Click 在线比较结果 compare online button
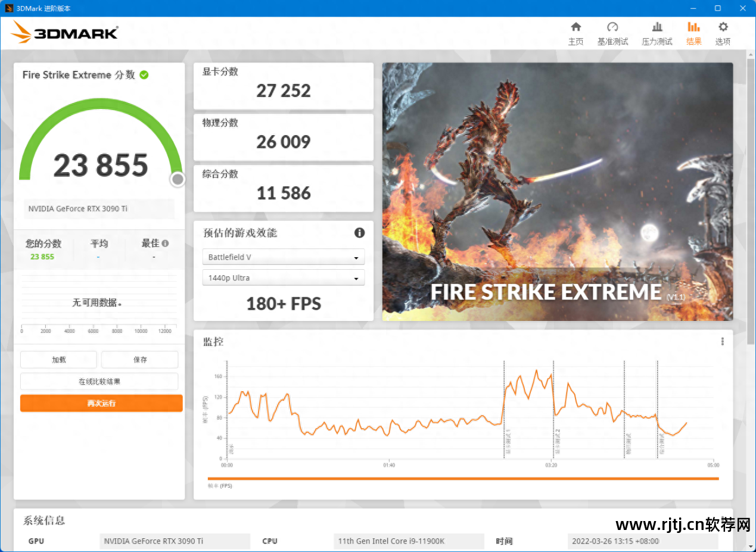 pos(99,381)
